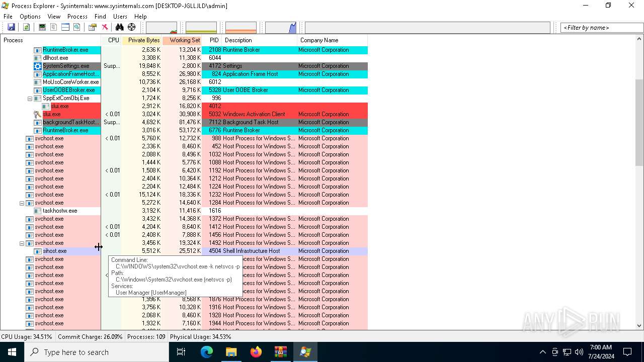Click Physical Usage status bar entry

click(x=201, y=337)
